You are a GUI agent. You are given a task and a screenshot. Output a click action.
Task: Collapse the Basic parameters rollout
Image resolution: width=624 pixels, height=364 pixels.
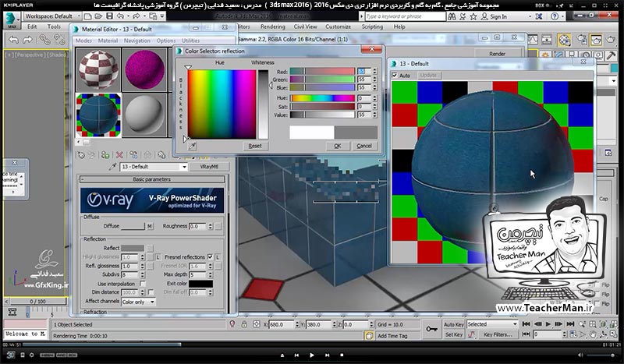pos(152,179)
